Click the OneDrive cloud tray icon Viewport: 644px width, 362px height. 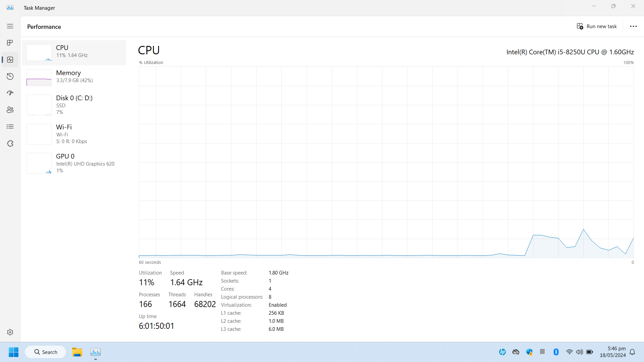tap(516, 352)
